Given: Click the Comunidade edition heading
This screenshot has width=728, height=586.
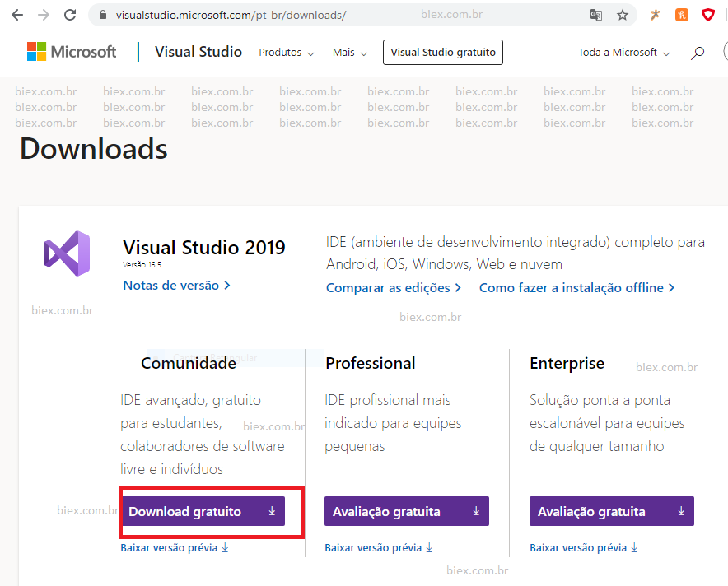Looking at the screenshot, I should pos(189,363).
